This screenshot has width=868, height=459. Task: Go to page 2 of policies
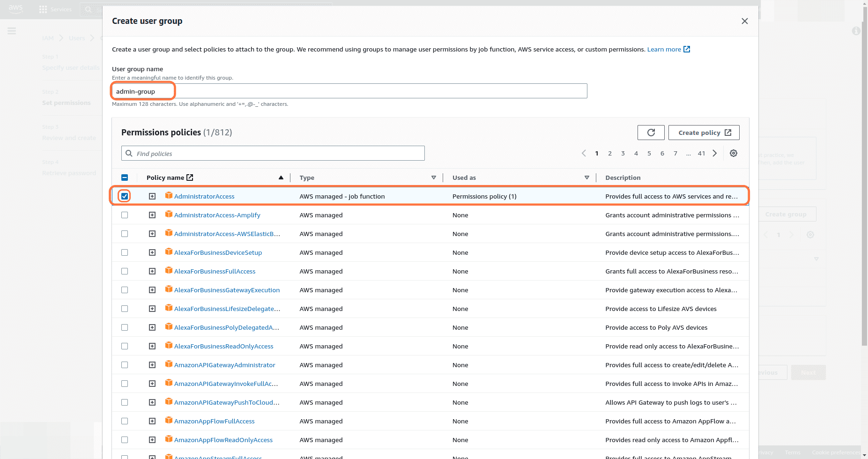click(x=610, y=153)
